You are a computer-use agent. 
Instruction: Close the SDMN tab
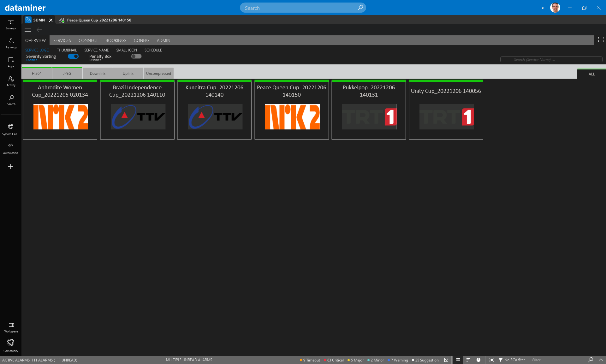51,20
